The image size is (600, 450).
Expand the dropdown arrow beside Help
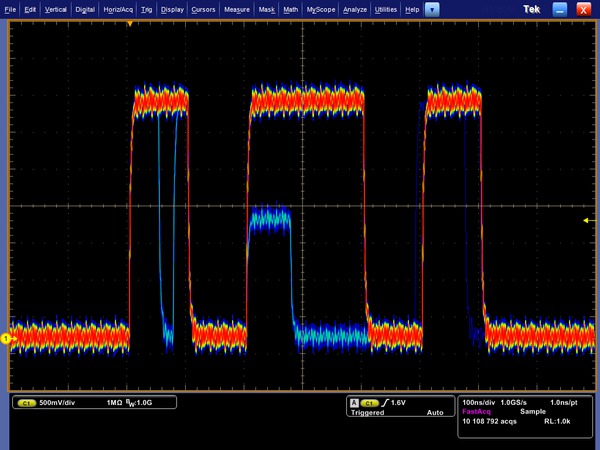(431, 9)
